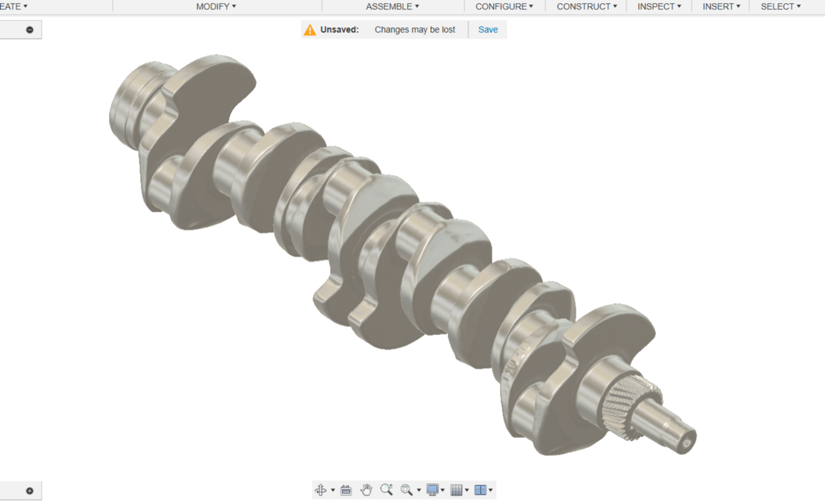
Task: Open the CONFIGURE menu
Action: [x=504, y=6]
